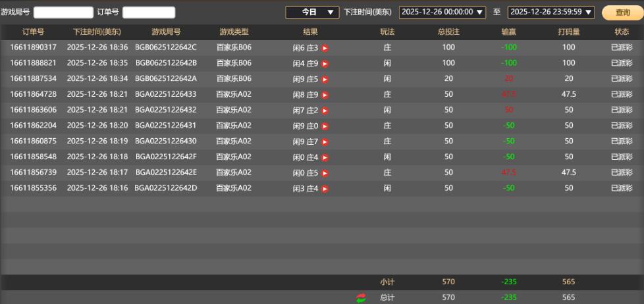Play replay video for order 16611890317
The width and height of the screenshot is (644, 304).
click(x=325, y=48)
